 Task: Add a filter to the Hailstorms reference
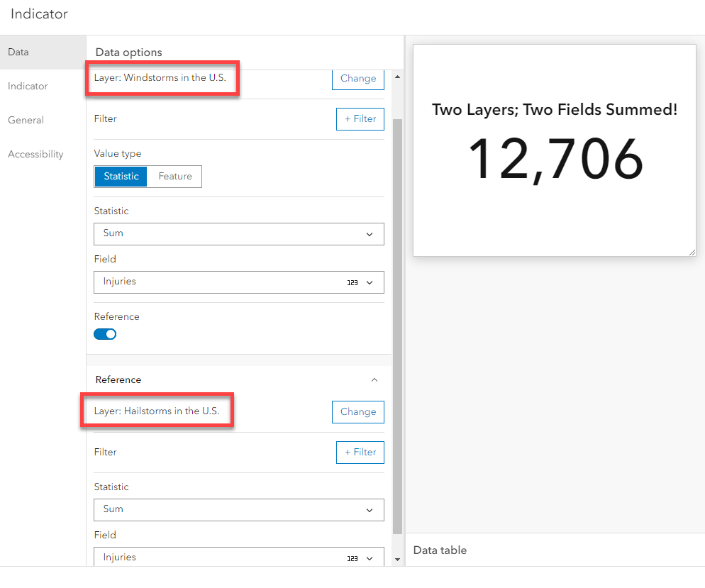360,452
